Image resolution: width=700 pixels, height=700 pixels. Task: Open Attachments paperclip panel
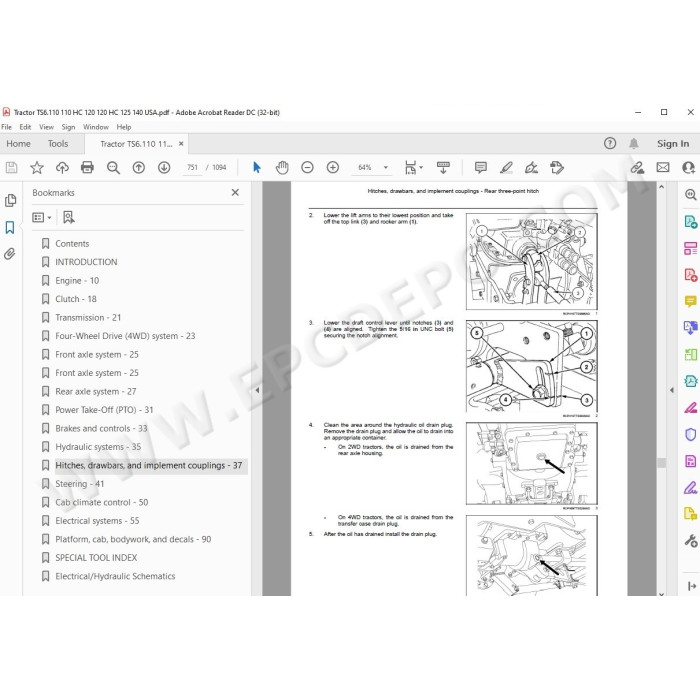(x=10, y=254)
